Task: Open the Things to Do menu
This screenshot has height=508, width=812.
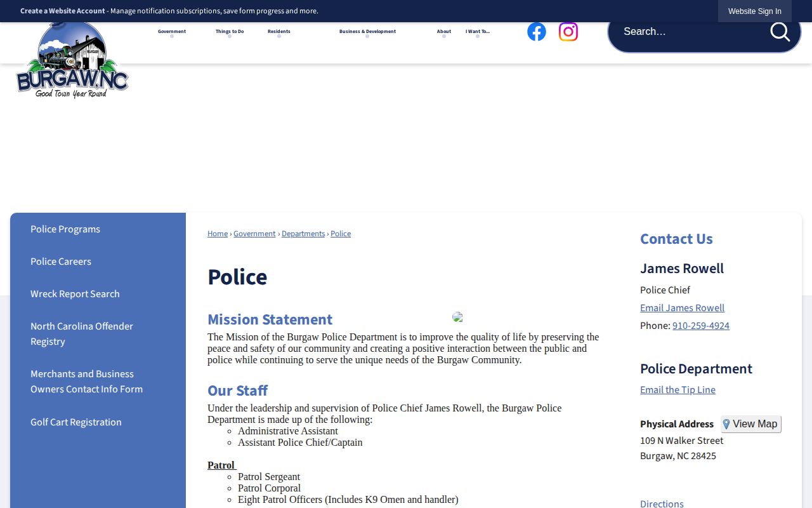Action: (230, 31)
